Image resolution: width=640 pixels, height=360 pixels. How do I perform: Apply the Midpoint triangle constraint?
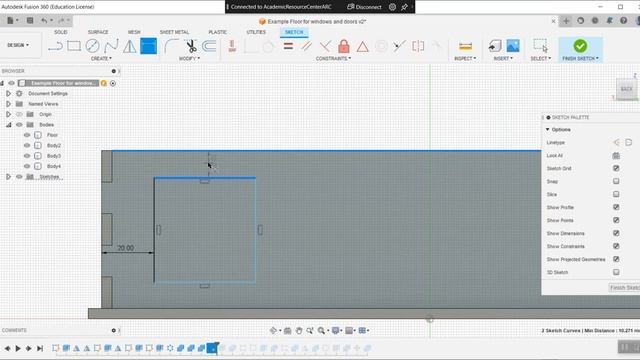(362, 47)
